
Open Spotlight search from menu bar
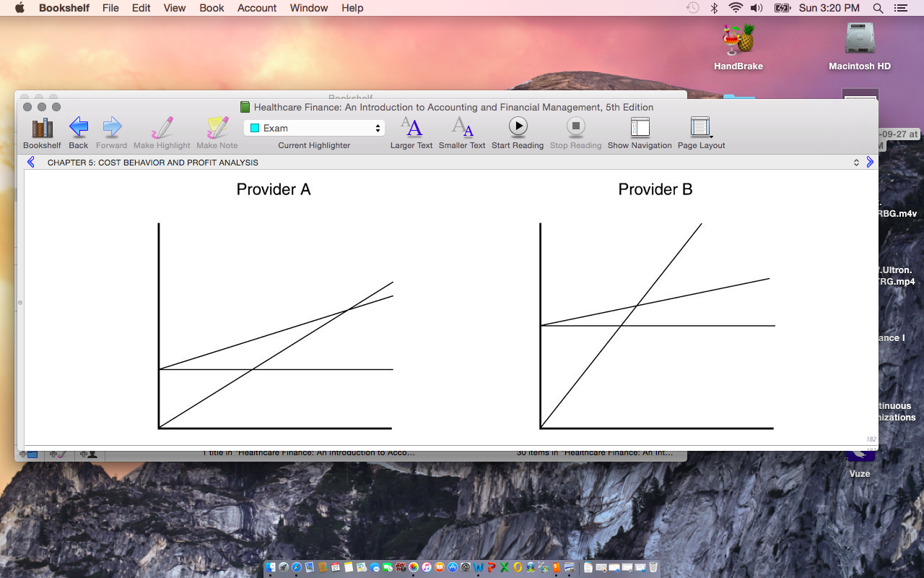[878, 8]
